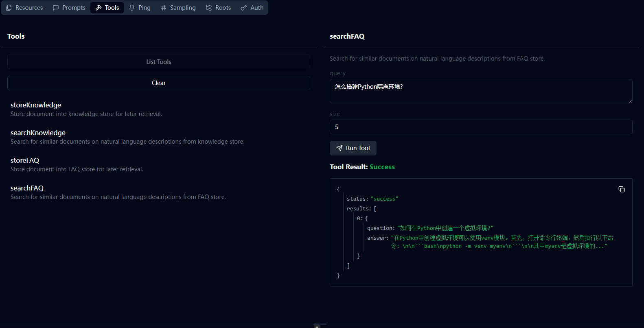Click the results key in JSON
The height and width of the screenshot is (328, 644).
point(359,209)
